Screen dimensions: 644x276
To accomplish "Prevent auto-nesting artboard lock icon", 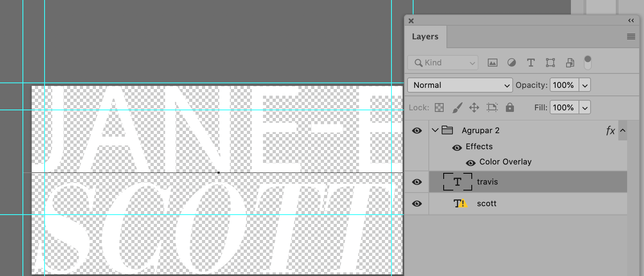I will click(x=492, y=108).
